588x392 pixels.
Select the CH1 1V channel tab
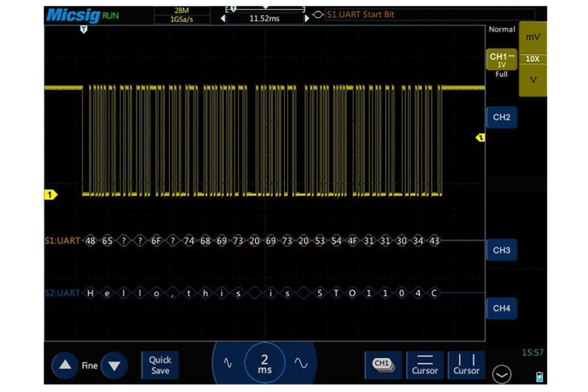point(501,60)
